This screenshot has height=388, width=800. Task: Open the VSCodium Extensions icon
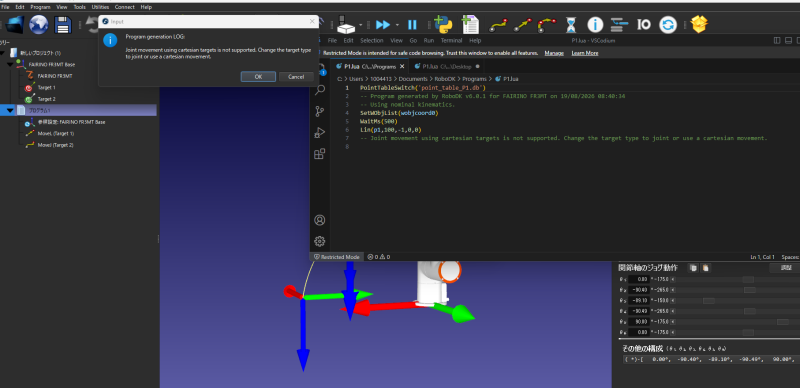[320, 154]
